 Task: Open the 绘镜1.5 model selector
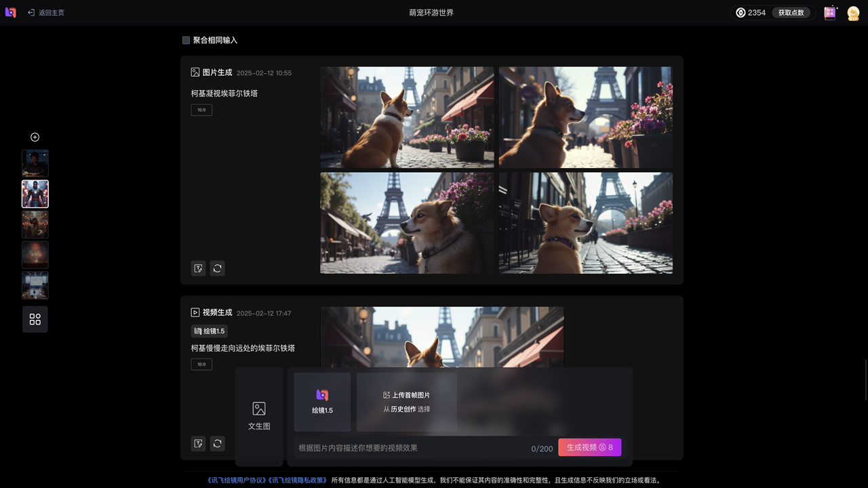322,401
